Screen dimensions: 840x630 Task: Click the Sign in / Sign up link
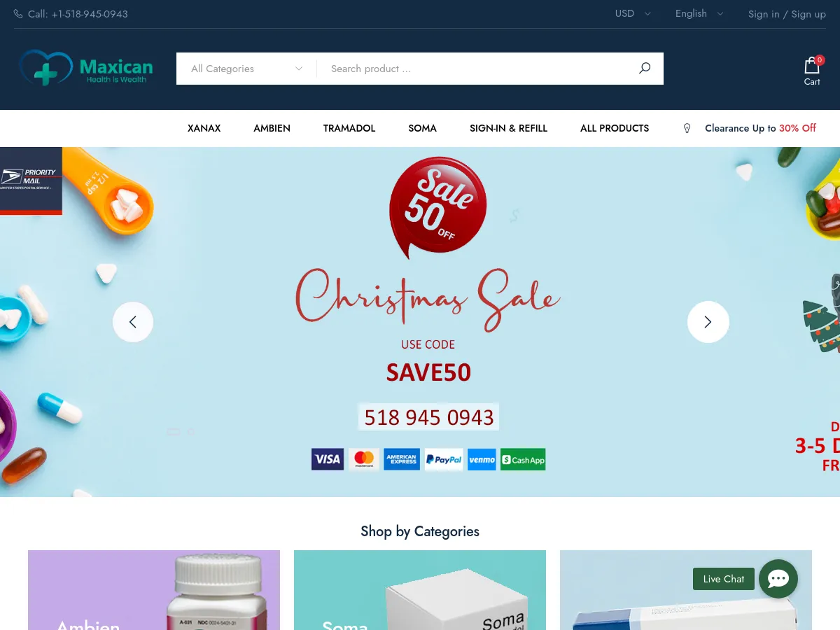pos(787,14)
